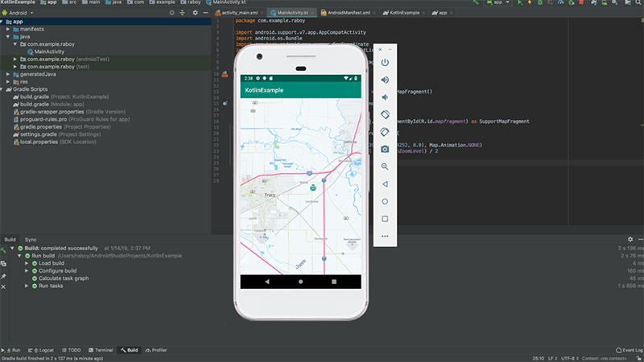Image resolution: width=644 pixels, height=362 pixels.
Task: Expand the manifests folder
Action: coord(7,29)
